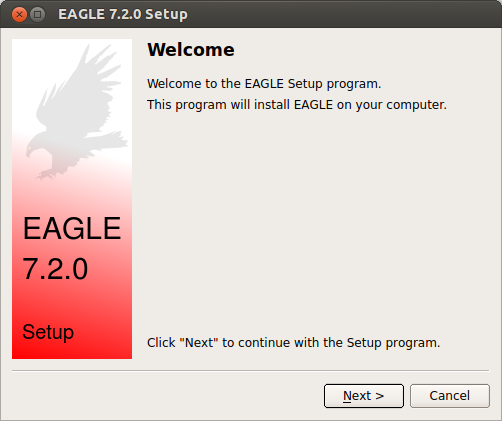Viewport: 502px width, 421px height.
Task: Click the word 'computer' in the install sentence
Action: [x=415, y=105]
